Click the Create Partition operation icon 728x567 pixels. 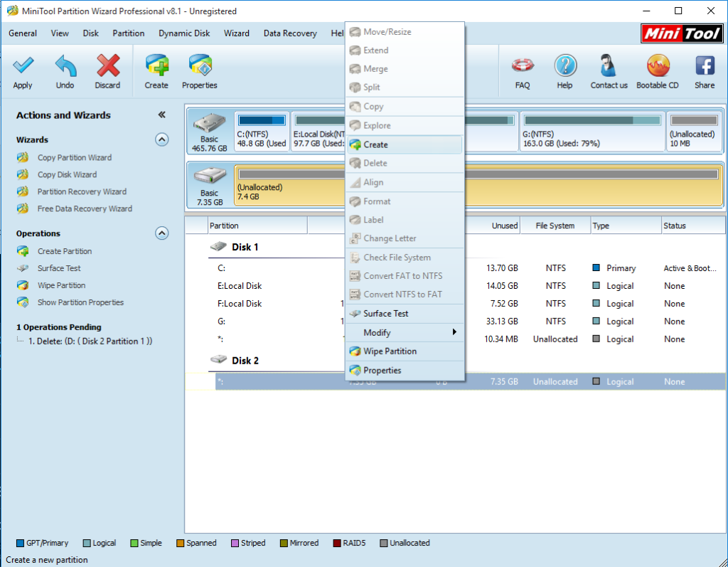click(23, 251)
